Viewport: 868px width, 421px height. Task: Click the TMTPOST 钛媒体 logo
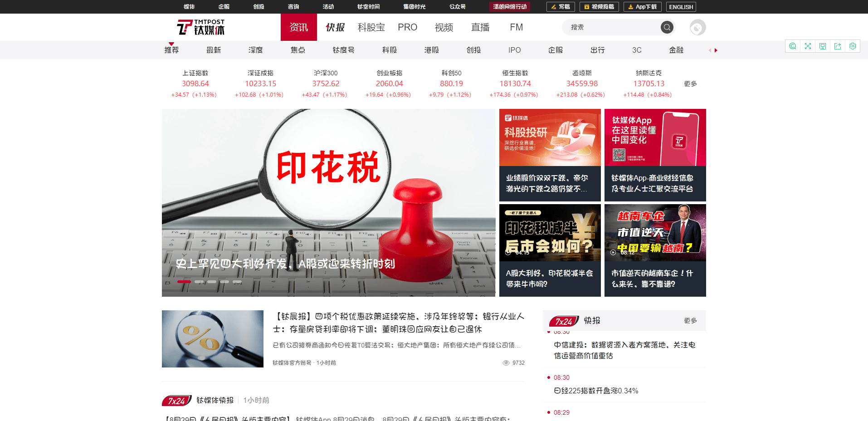coord(201,28)
